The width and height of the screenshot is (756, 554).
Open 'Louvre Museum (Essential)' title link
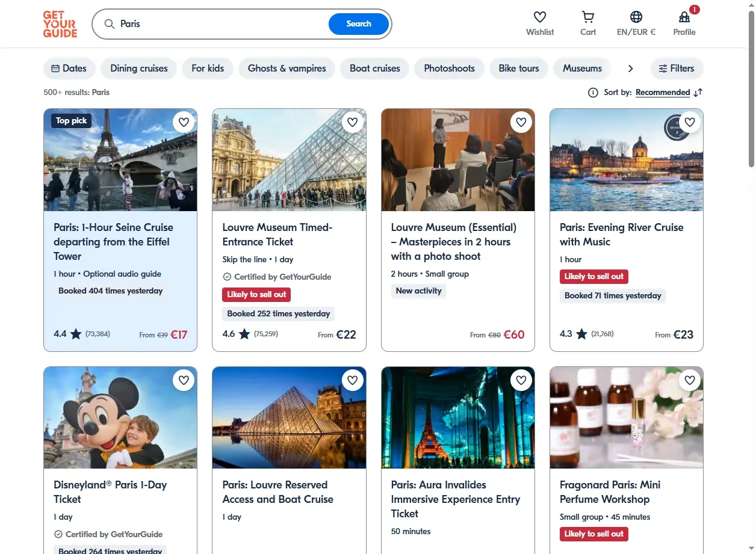(454, 242)
